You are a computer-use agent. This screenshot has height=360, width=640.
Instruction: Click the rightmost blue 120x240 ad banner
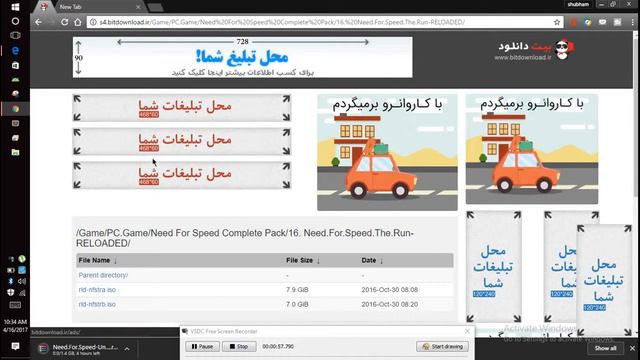604,281
